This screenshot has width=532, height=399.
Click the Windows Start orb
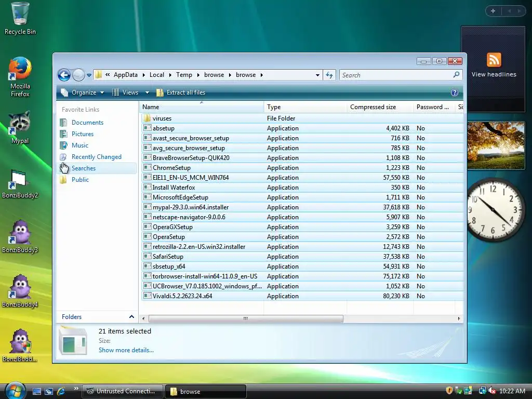click(15, 391)
